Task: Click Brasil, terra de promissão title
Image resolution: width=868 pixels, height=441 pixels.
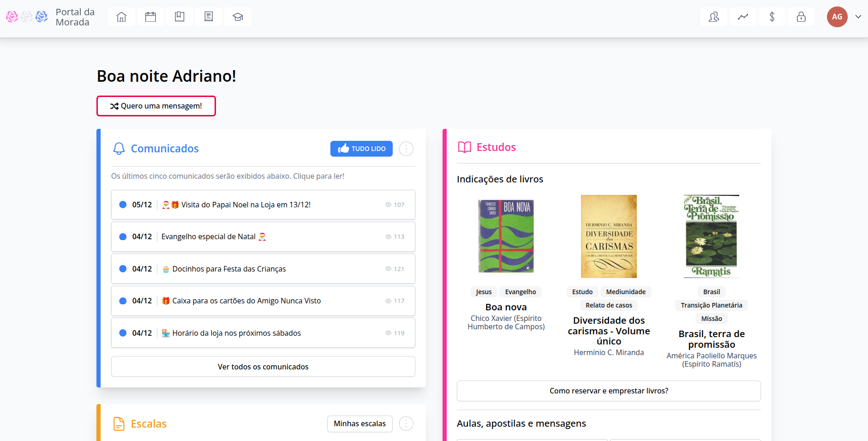Action: 712,339
